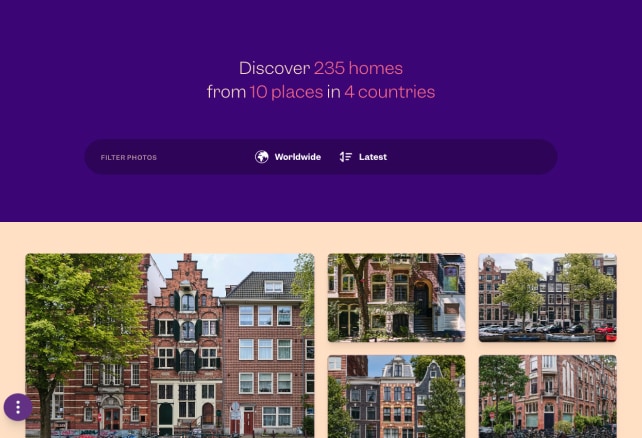Viewport: 642px width, 438px height.
Task: Click the globe icon in filter bar
Action: (x=262, y=157)
